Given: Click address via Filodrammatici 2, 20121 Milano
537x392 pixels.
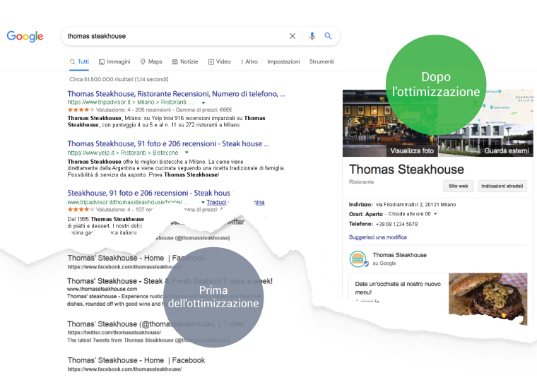Looking at the screenshot, I should point(415,205).
